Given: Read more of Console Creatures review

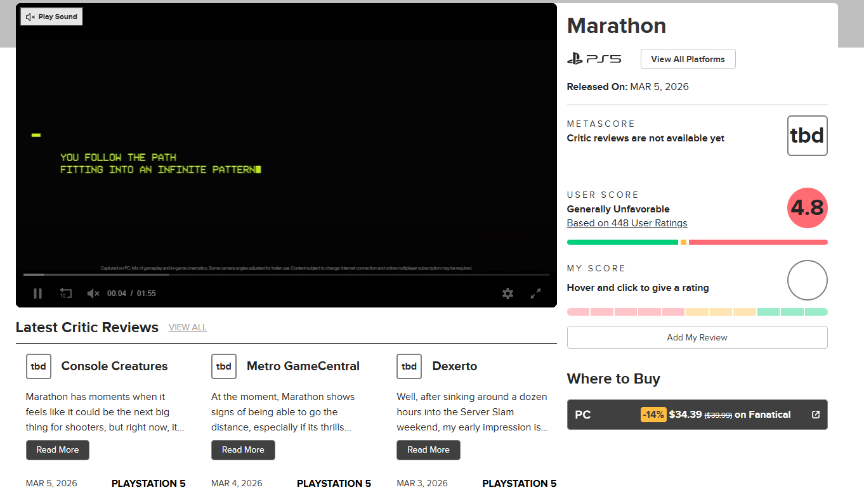Looking at the screenshot, I should (58, 450).
